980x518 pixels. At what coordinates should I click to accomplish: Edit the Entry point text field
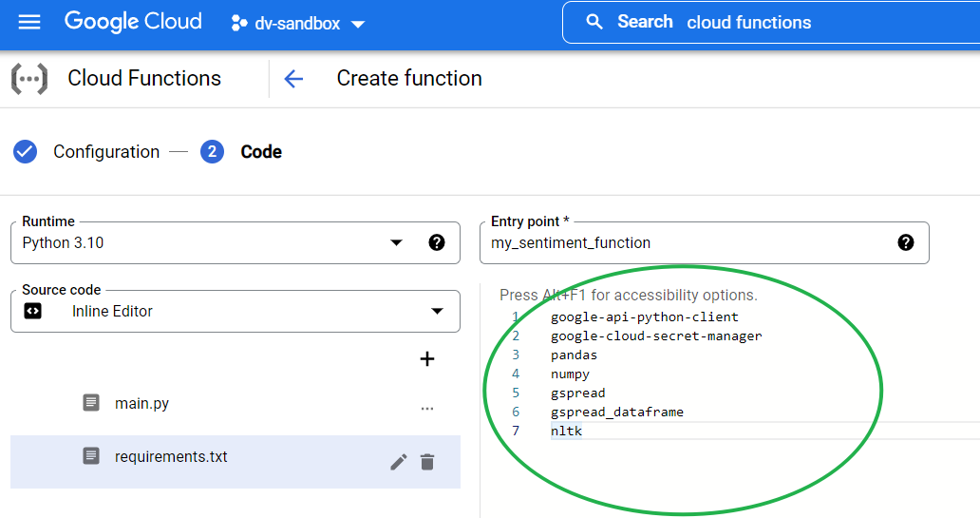[684, 243]
